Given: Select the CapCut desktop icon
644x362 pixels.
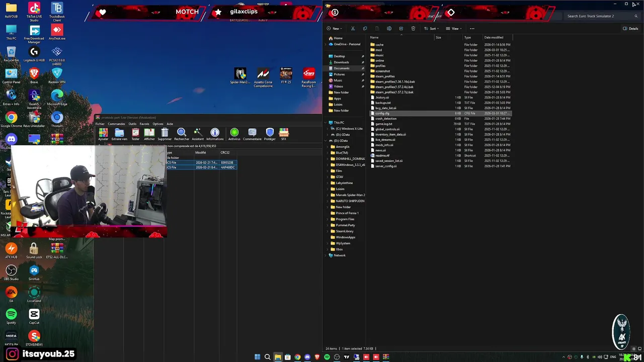Looking at the screenshot, I should coord(34,317).
